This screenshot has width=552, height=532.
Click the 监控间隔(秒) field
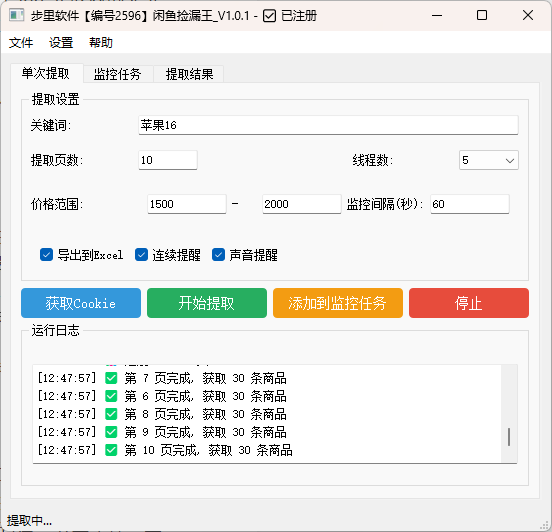point(470,204)
